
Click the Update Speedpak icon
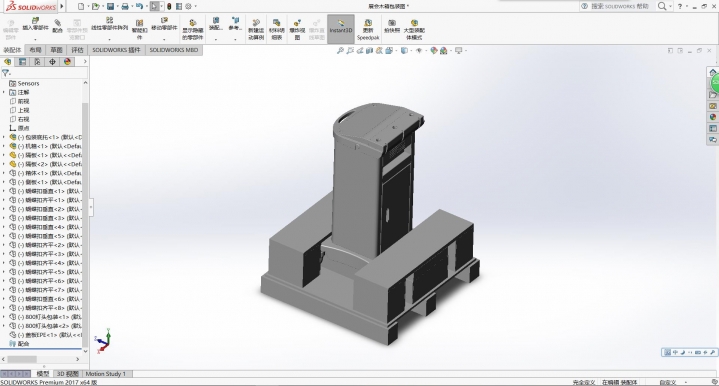(368, 29)
